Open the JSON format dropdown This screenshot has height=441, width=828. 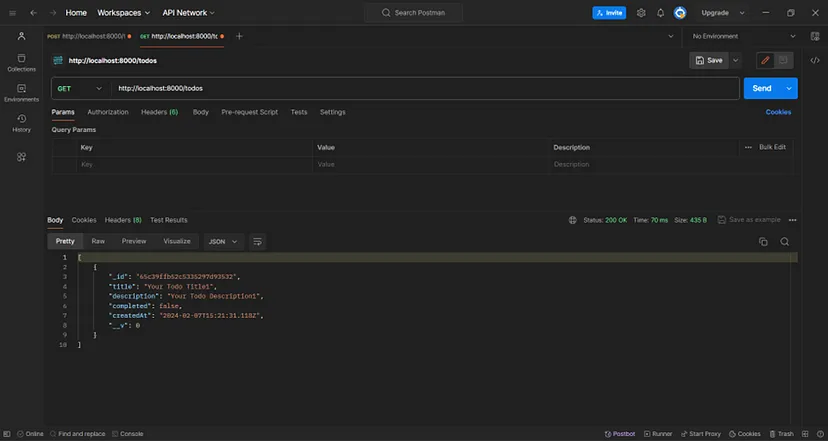click(223, 241)
